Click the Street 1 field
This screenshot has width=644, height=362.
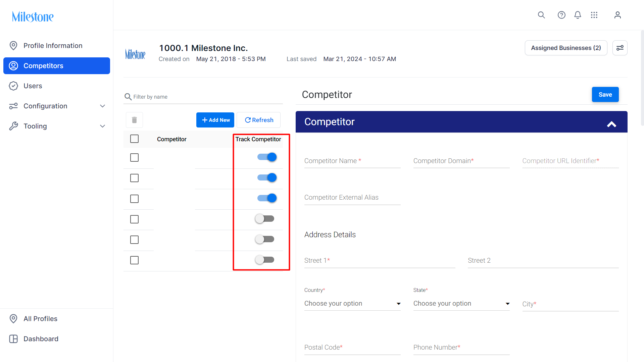point(380,261)
